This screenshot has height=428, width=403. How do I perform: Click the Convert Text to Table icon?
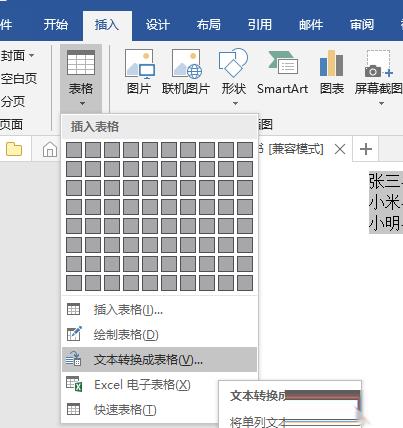point(74,359)
